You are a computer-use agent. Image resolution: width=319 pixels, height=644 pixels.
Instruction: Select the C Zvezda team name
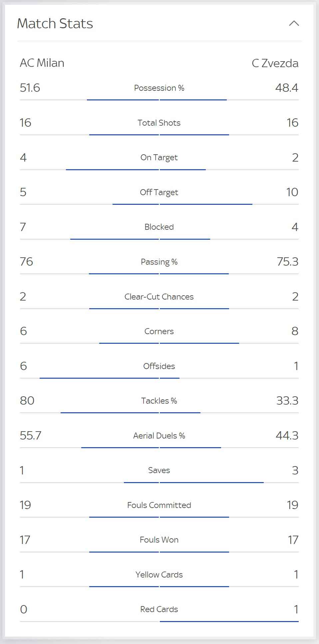click(275, 63)
